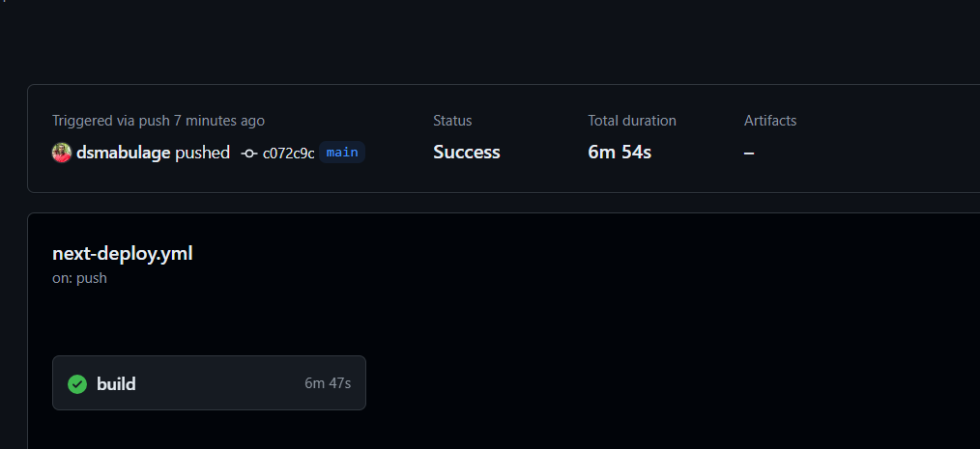Click the Success status value
Image resolution: width=980 pixels, height=449 pixels.
pyautogui.click(x=466, y=153)
